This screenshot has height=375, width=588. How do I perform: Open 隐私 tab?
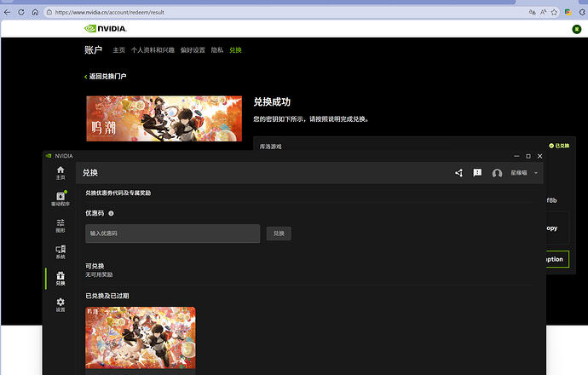(217, 50)
